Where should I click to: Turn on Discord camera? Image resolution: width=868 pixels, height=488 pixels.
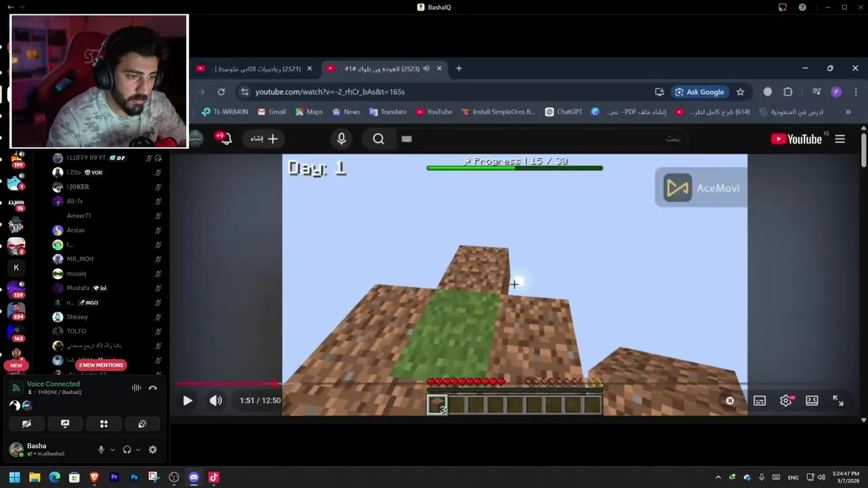coord(26,424)
